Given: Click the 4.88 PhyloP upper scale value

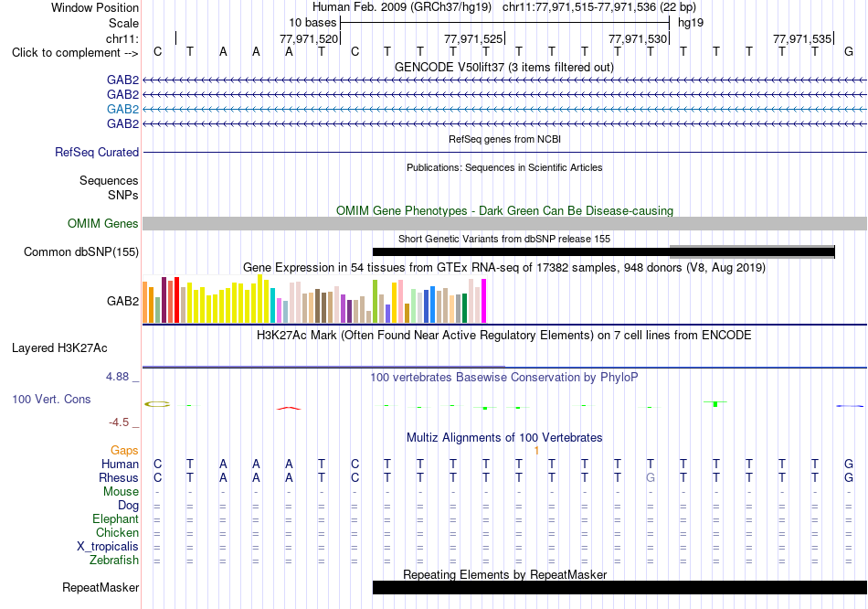Looking at the screenshot, I should point(117,377).
